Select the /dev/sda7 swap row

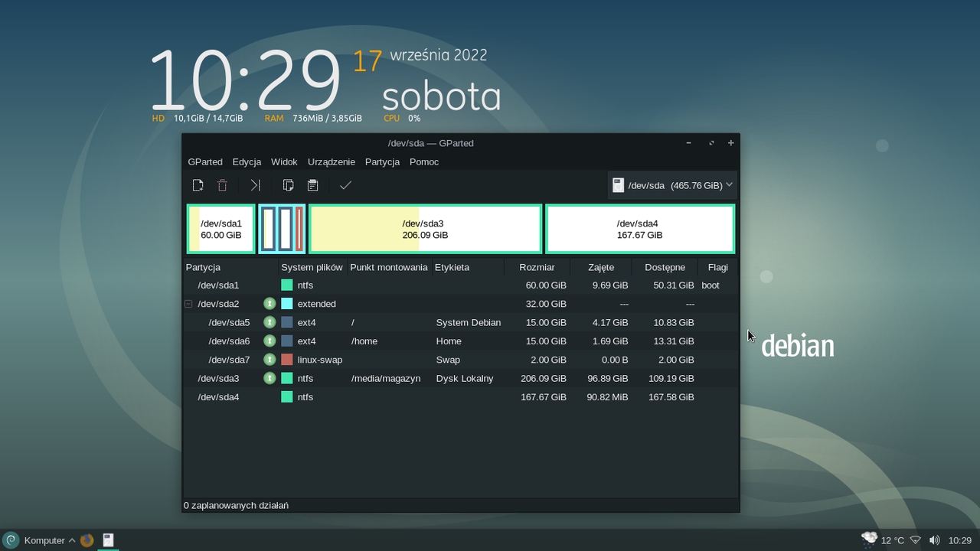coord(460,360)
